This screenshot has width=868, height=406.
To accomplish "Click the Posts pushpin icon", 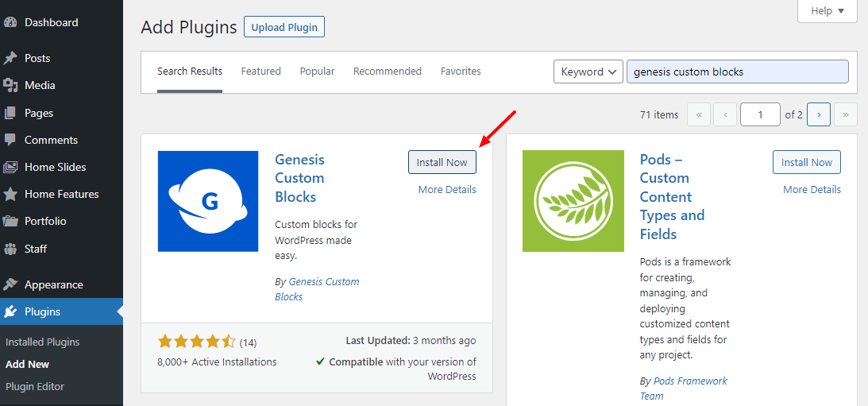I will click(x=10, y=58).
